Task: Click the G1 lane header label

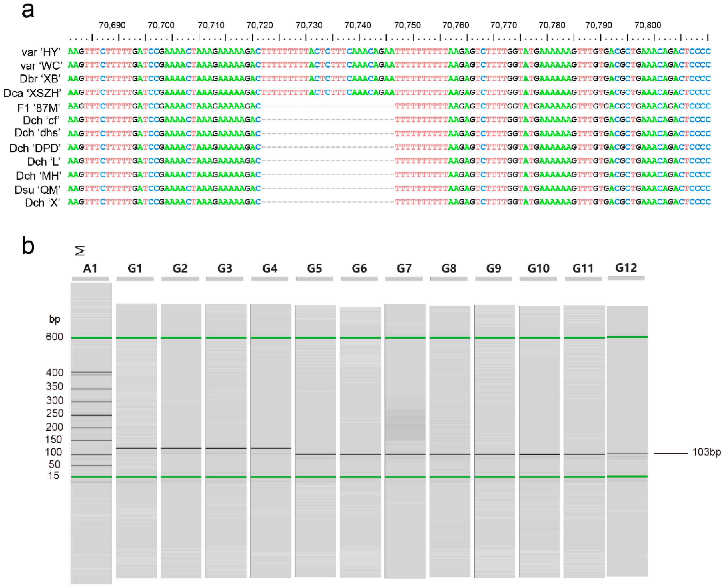Action: [x=135, y=269]
